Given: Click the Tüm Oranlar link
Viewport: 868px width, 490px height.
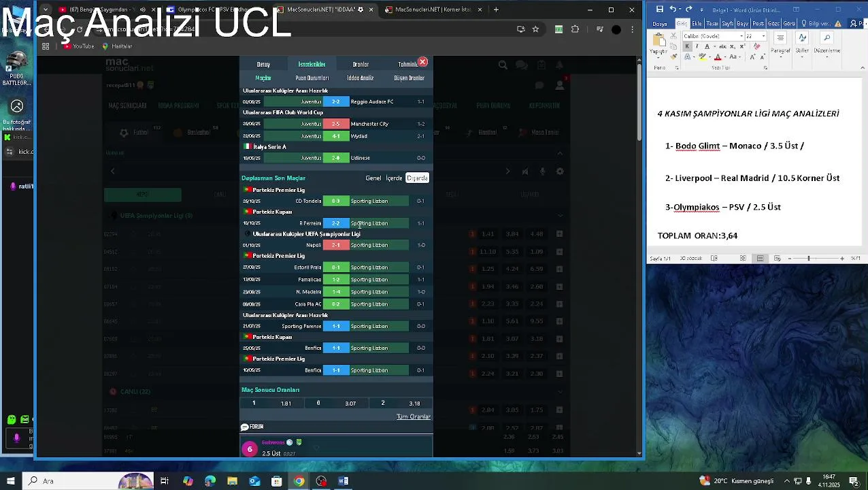Looking at the screenshot, I should tap(414, 416).
